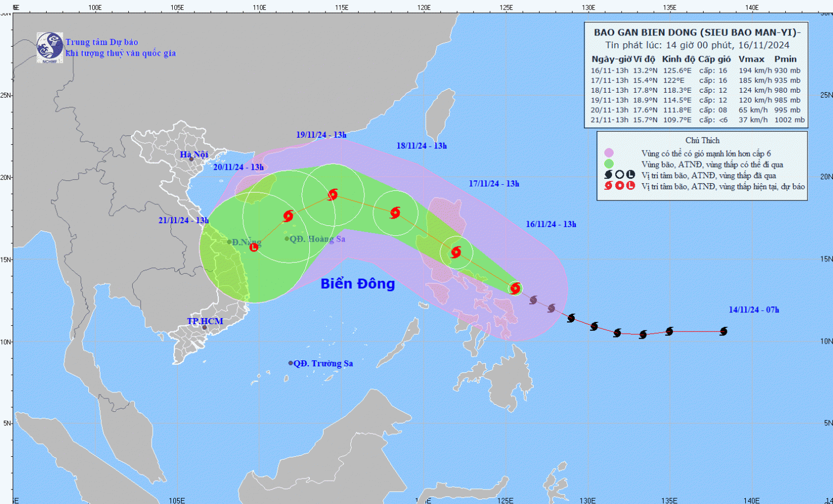This screenshot has width=833, height=504.
Task: Click the 19/11 forecast storm center icon
Action: 333,194
